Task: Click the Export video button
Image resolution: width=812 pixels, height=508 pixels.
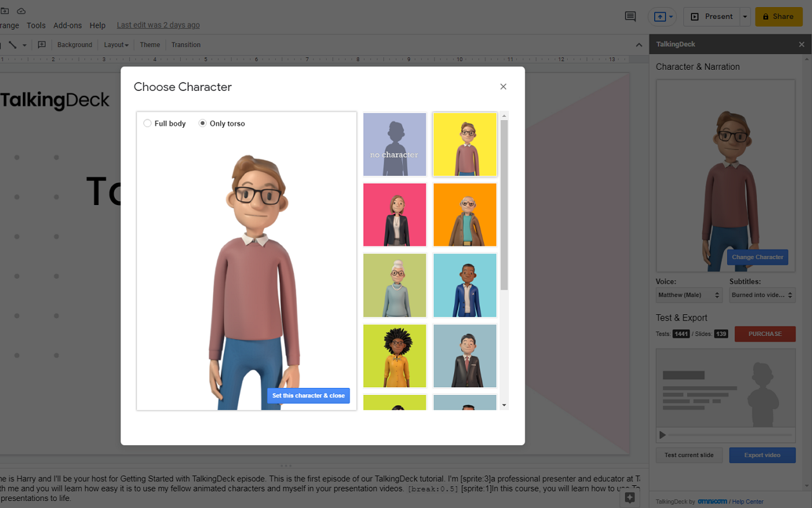Action: [x=762, y=455]
